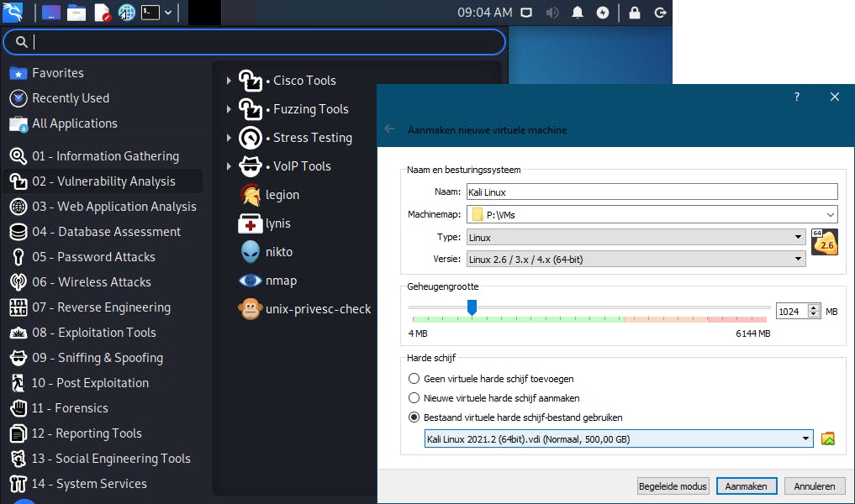
Task: Open the Versie dropdown list
Action: click(x=799, y=259)
